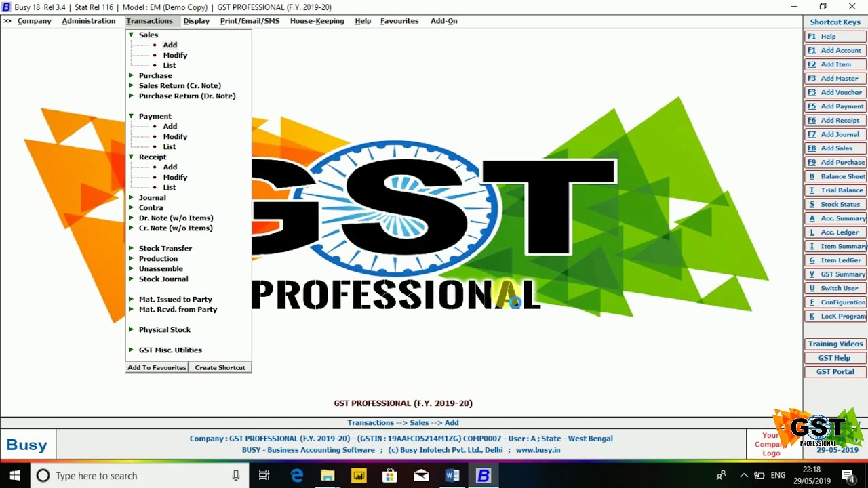The height and width of the screenshot is (488, 868).
Task: Click the Add To Favourites button
Action: click(x=157, y=367)
